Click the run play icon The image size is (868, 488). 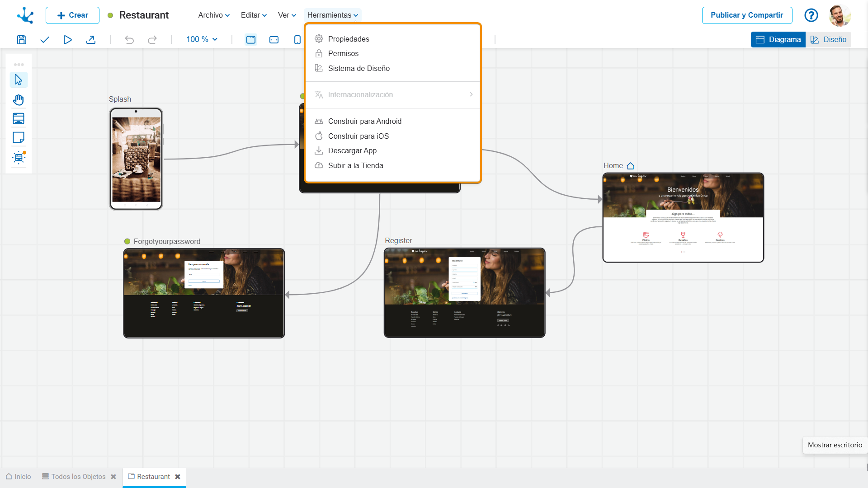click(67, 40)
